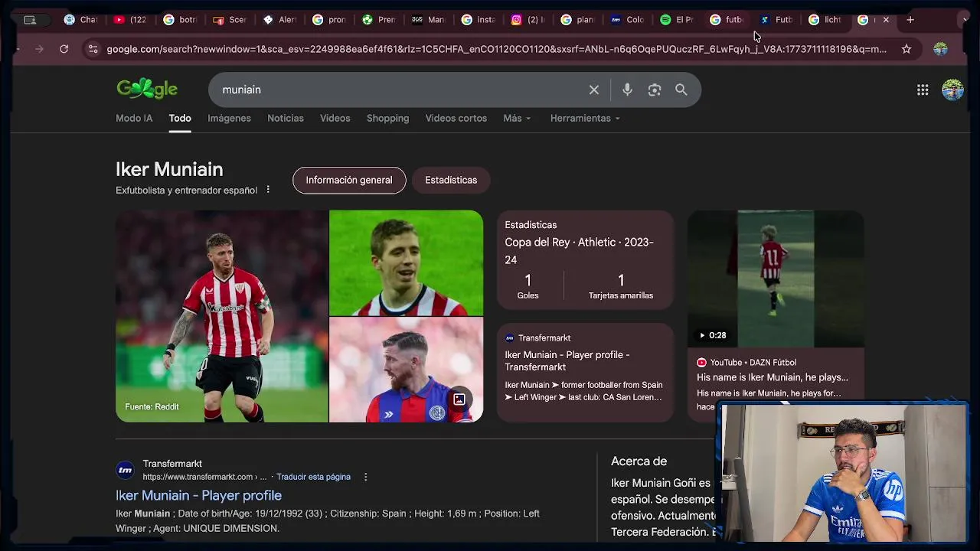
Task: Open large Muniain photo from Reddit
Action: point(222,316)
